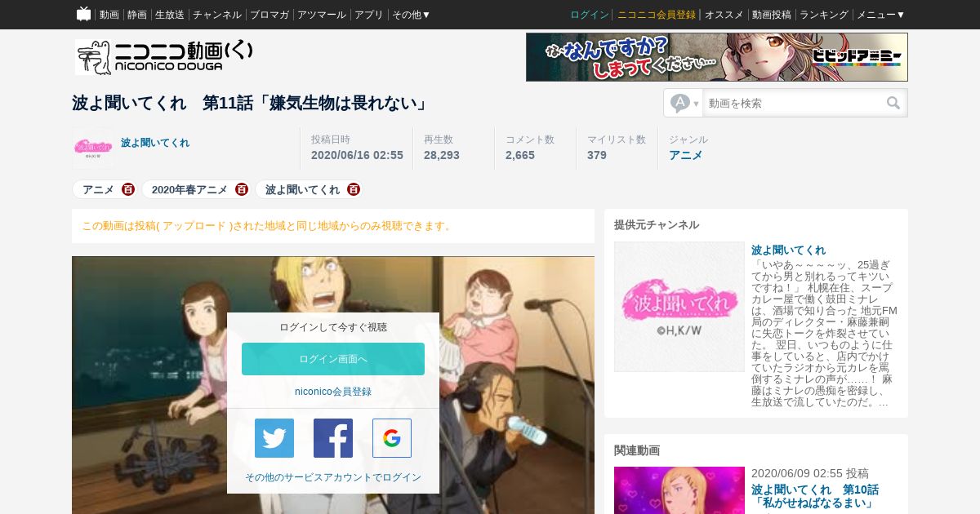Click その他のサービスアカウントでログイン link

[x=333, y=477]
